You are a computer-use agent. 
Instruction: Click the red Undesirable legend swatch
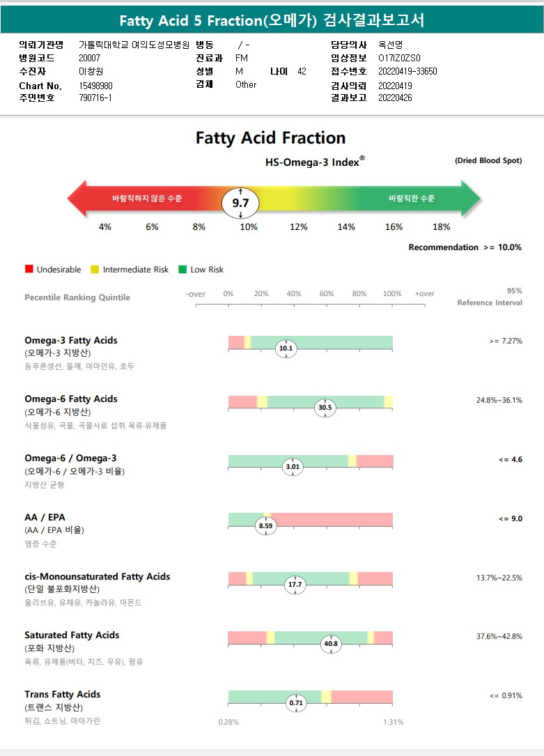[x=29, y=269]
